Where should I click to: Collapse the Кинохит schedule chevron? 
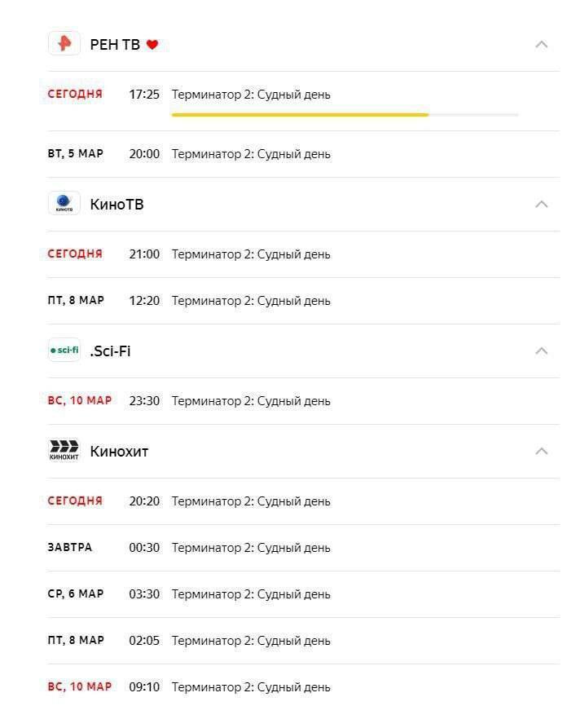542,452
